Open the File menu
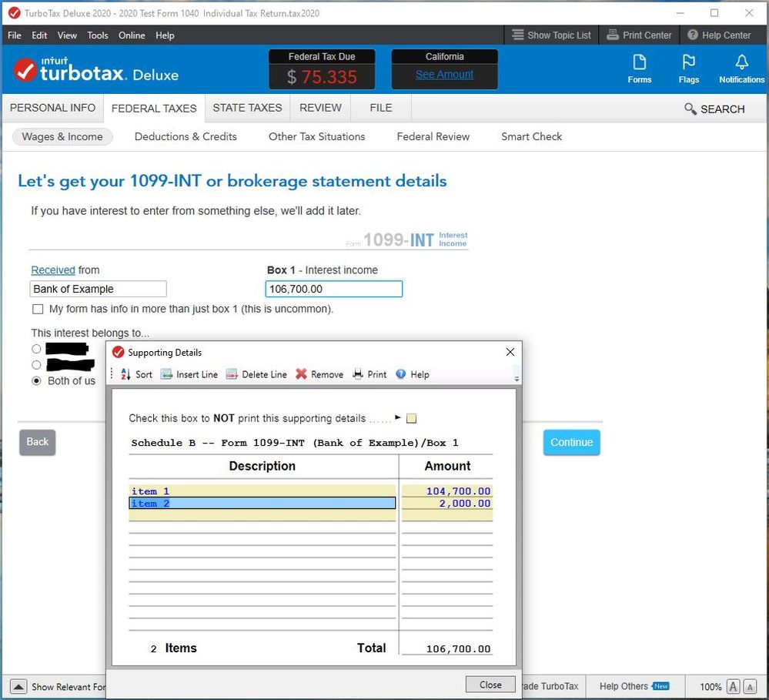Screen dimensions: 769x700 (14, 35)
